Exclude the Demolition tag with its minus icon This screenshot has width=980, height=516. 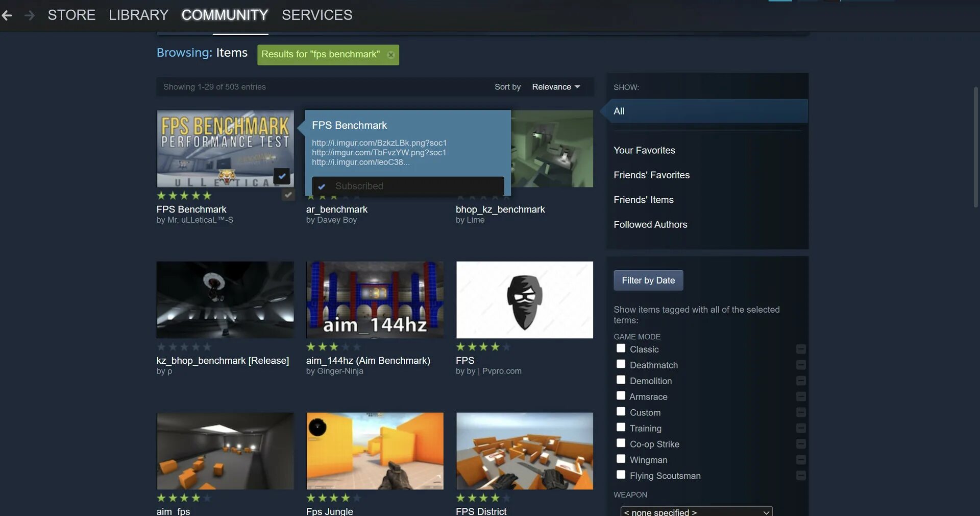[801, 381]
